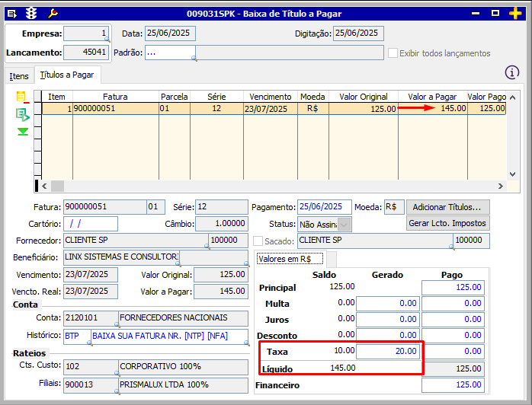The height and width of the screenshot is (405, 532).
Task: Click the wrench settings icon in title bar
Action: point(52,13)
